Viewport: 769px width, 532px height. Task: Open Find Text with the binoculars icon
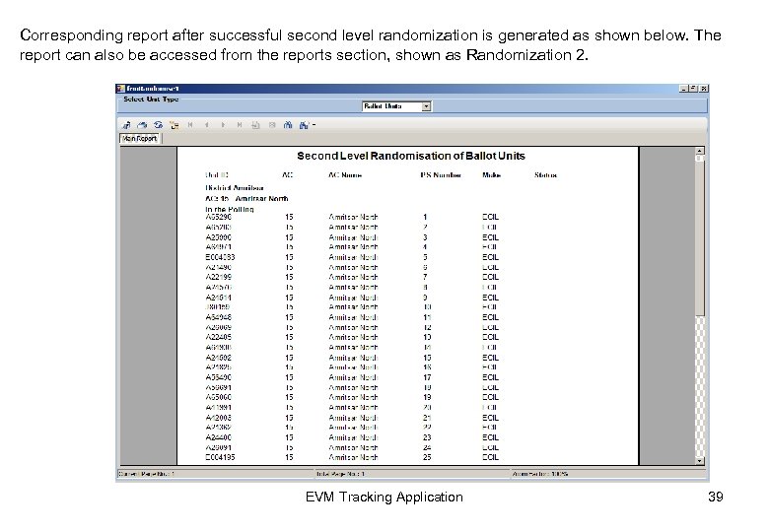[x=288, y=125]
